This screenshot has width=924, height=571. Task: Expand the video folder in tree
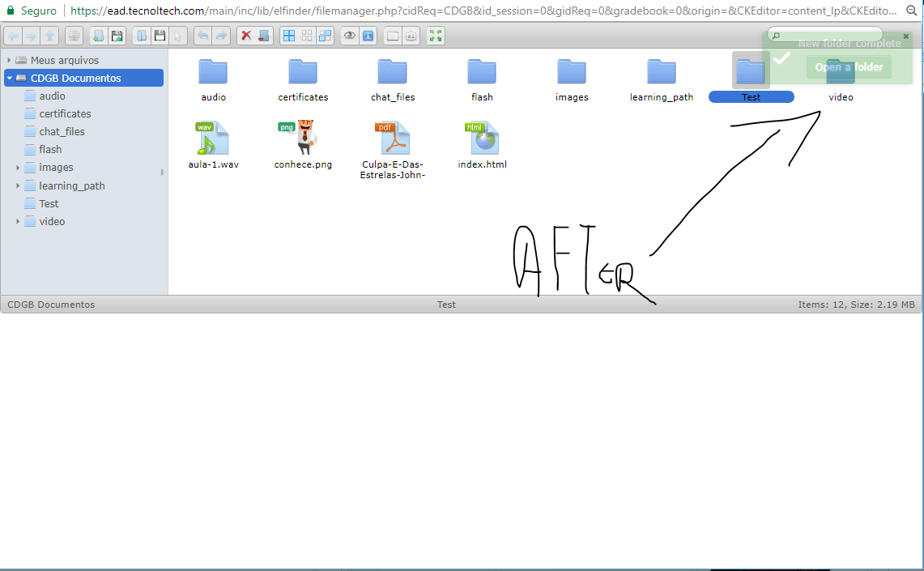click(18, 222)
